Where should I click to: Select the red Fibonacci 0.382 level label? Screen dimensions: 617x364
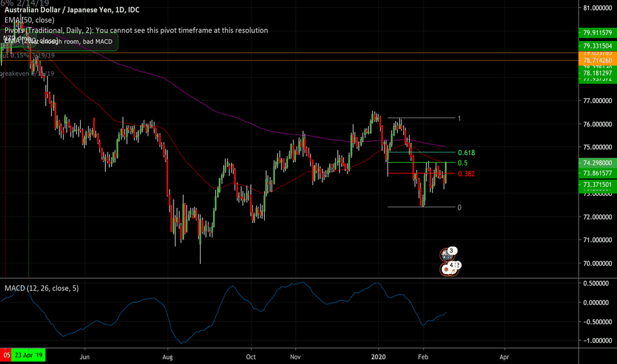(466, 174)
